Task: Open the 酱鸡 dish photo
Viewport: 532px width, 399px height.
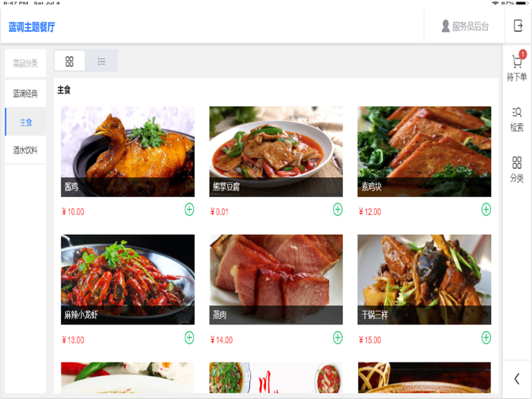Action: coord(128,151)
